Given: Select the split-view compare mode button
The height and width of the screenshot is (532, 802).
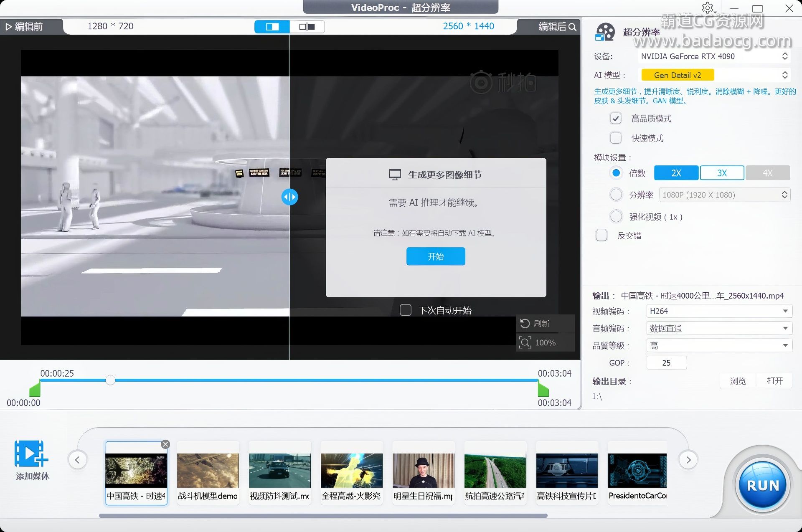Looking at the screenshot, I should [x=272, y=27].
